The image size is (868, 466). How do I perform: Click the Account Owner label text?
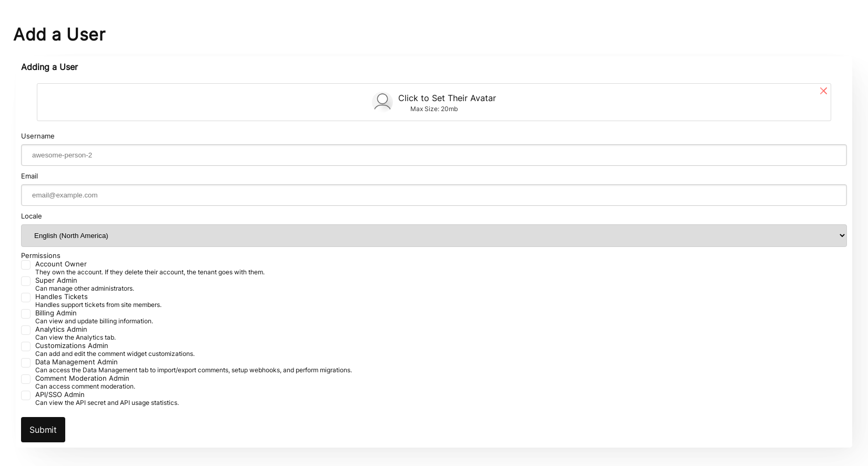(x=61, y=264)
